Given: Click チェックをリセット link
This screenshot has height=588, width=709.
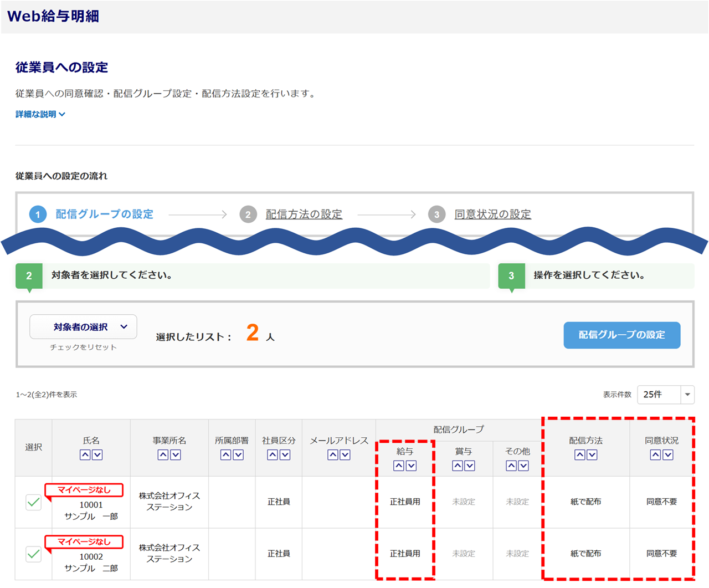Looking at the screenshot, I should 83,347.
